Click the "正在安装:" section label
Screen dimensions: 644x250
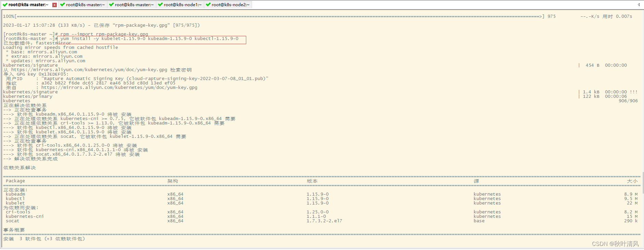(15, 190)
